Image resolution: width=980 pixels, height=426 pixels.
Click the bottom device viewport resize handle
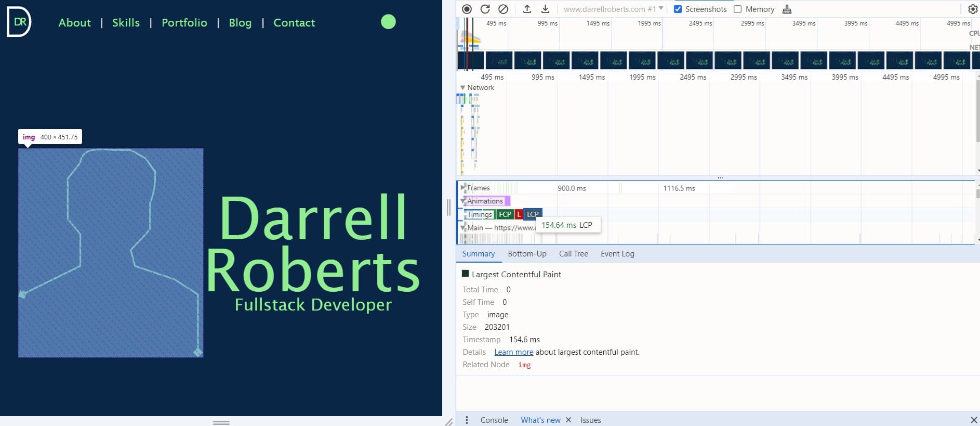(221, 422)
